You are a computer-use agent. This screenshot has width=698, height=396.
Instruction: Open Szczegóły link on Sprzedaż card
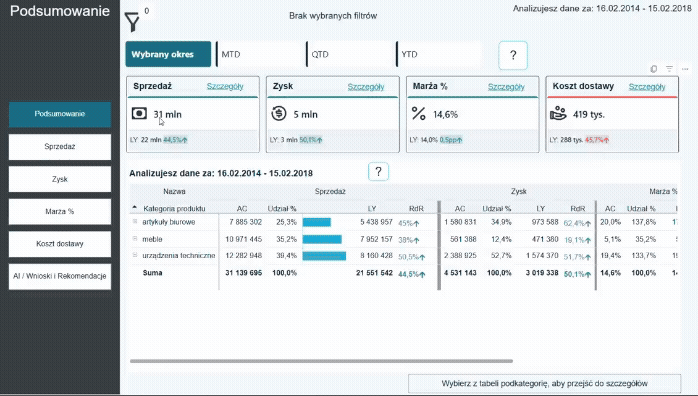pos(225,86)
